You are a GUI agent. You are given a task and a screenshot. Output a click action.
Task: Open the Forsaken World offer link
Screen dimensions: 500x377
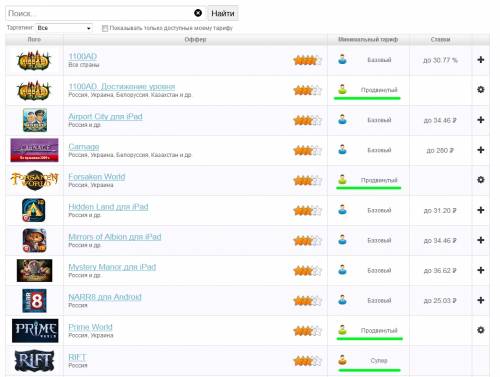coord(97,176)
